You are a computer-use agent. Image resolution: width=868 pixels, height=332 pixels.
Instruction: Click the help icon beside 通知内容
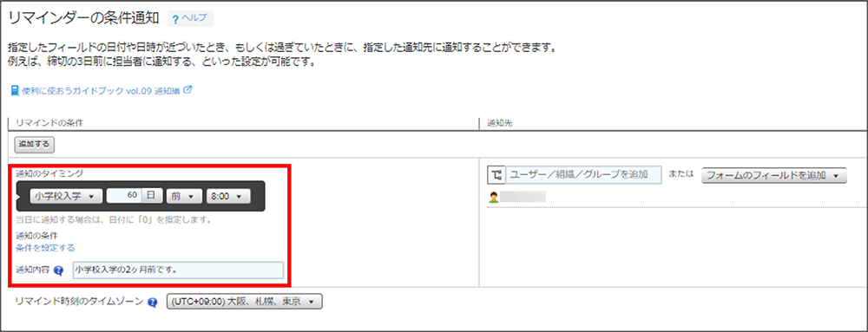60,270
